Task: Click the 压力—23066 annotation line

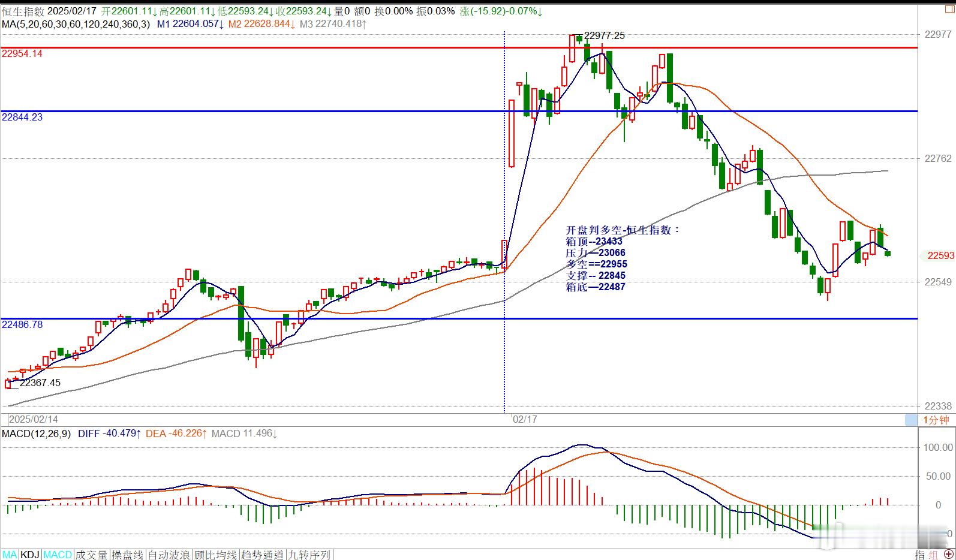Action: click(596, 252)
